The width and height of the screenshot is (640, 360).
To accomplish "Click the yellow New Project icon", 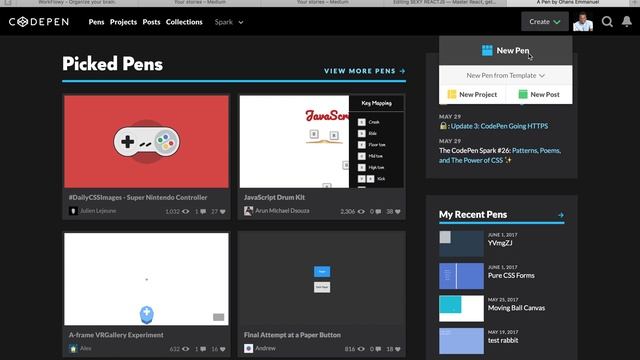I will point(451,94).
